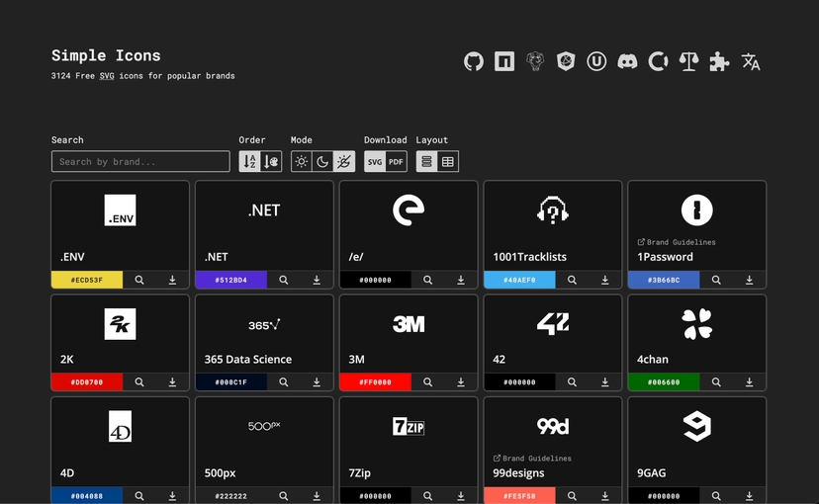Image resolution: width=819 pixels, height=504 pixels.
Task: Switch to compact grid layout
Action: tap(448, 162)
